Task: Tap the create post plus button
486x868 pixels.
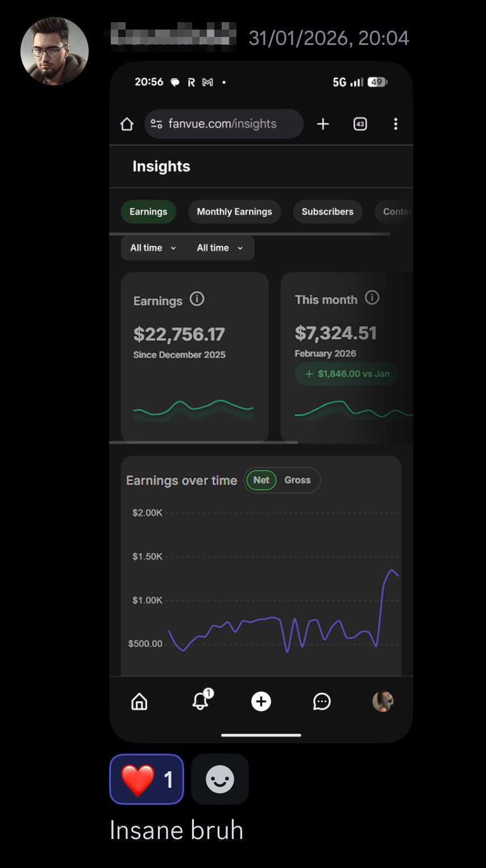Action: [261, 702]
